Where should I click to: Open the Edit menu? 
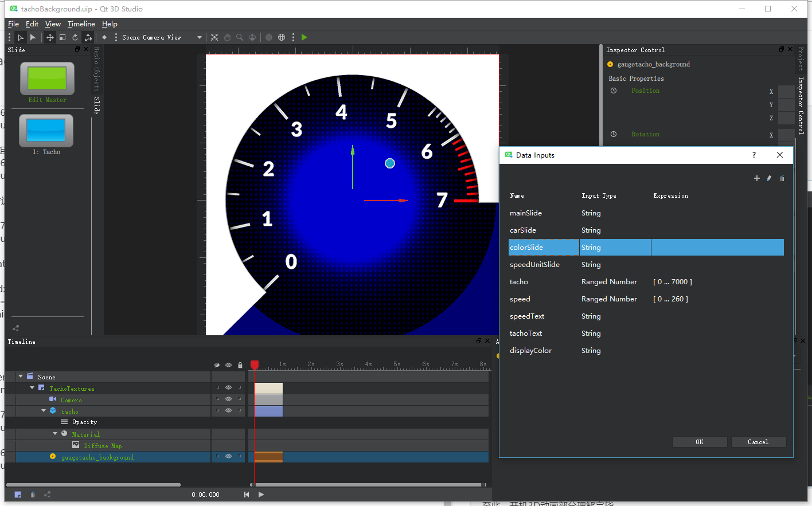[x=32, y=24]
